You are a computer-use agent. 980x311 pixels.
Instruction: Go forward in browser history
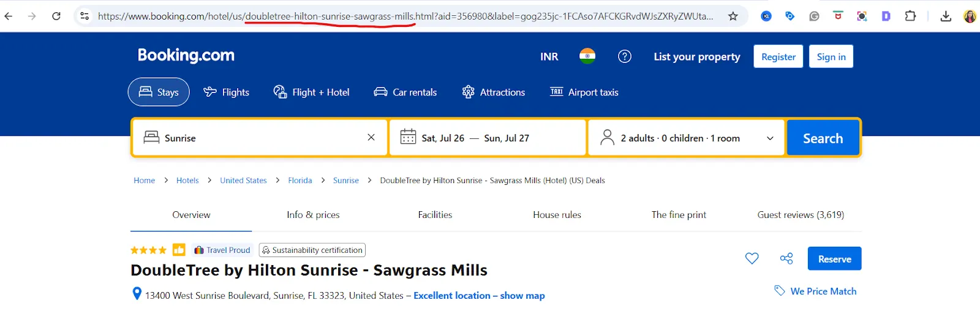[x=32, y=17]
